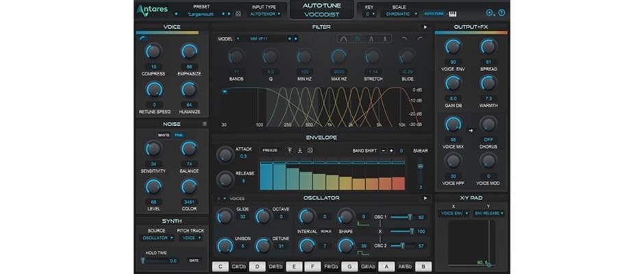Increase band shift with plus button

tap(391, 151)
